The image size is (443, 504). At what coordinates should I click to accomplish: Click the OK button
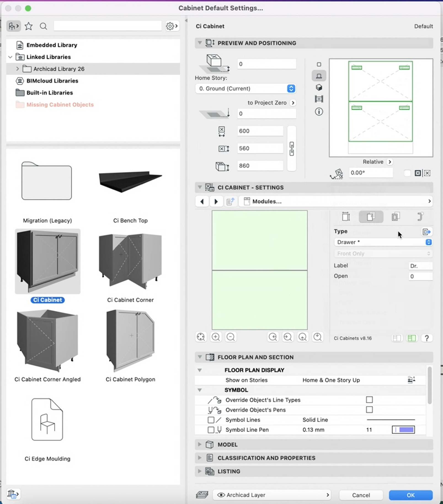tap(410, 495)
